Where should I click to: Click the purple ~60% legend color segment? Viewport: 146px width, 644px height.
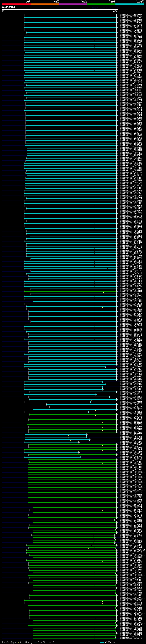[x=73, y=4]
